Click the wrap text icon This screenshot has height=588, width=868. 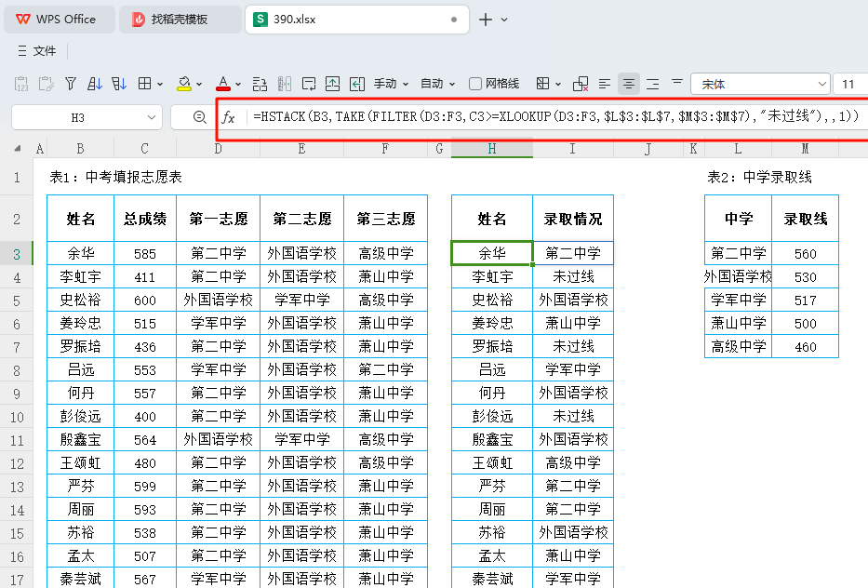tap(309, 84)
